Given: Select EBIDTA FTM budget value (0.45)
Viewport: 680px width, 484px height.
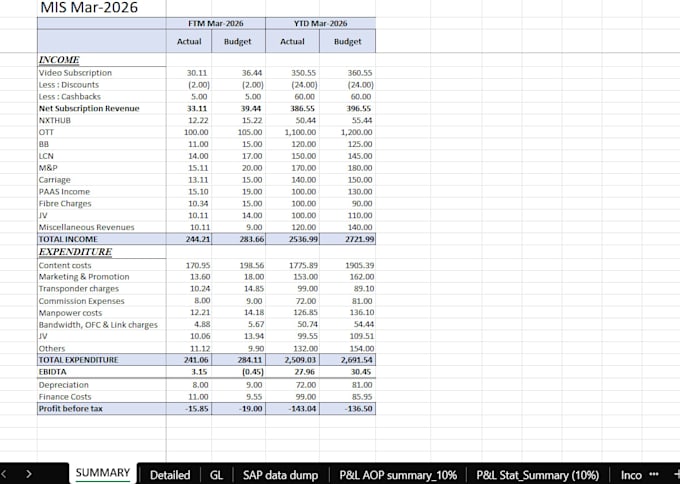Looking at the screenshot, I should (x=251, y=372).
